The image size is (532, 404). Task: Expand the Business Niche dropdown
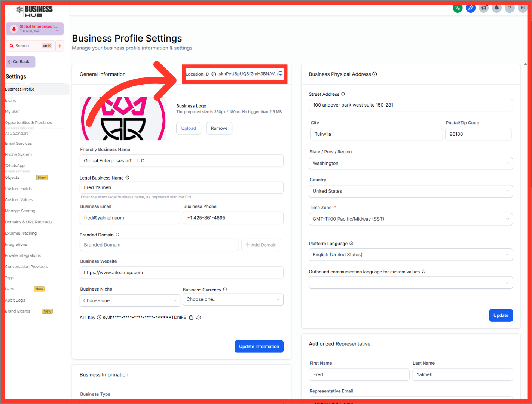coord(130,300)
